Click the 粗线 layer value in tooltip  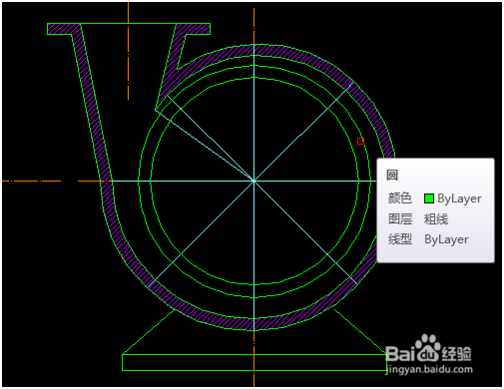tap(436, 219)
